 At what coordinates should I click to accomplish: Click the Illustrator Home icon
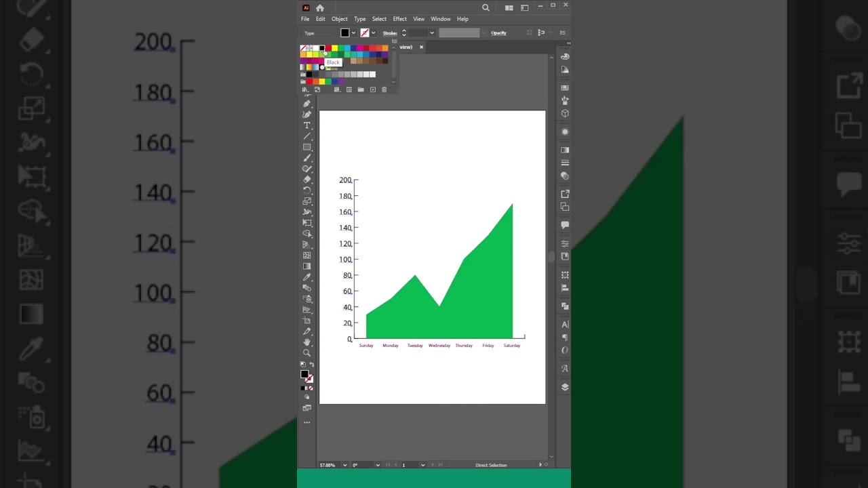tap(320, 8)
